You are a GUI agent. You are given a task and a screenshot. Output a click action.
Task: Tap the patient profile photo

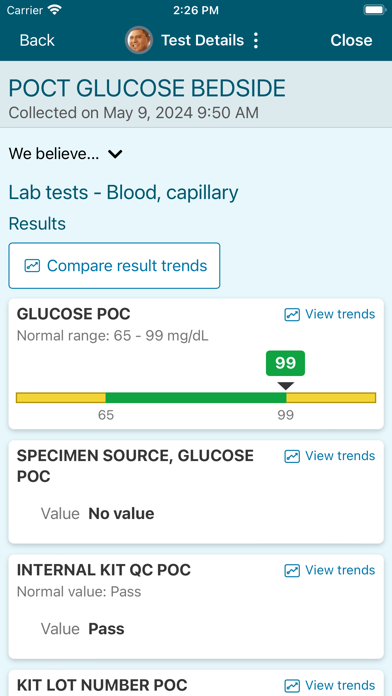coord(139,40)
